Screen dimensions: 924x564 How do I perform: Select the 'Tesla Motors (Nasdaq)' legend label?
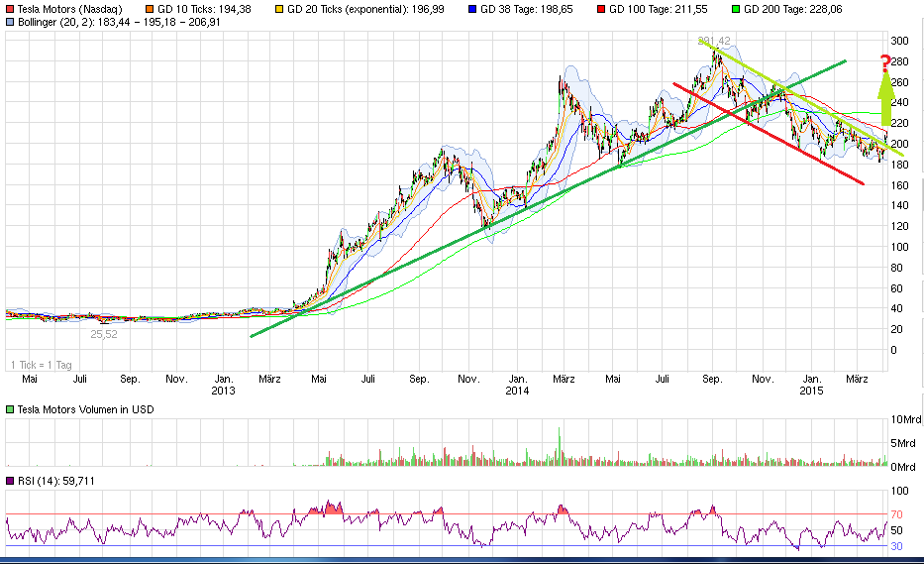point(69,10)
